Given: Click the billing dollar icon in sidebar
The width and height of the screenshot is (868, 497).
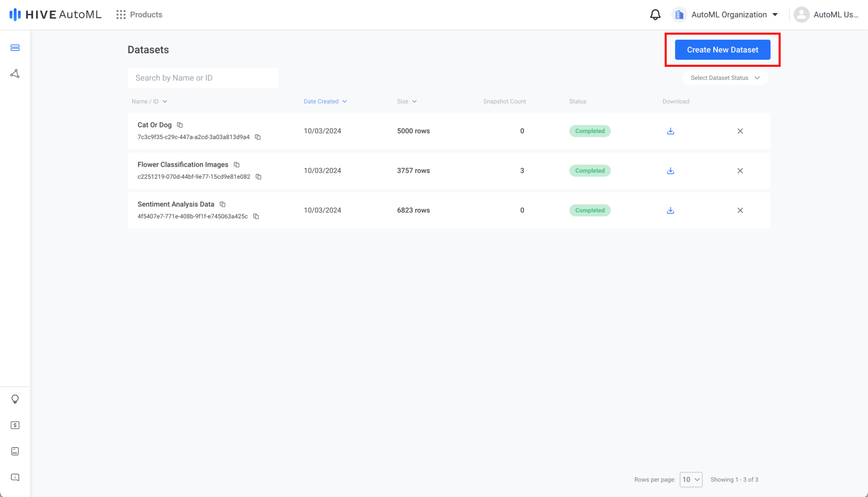Looking at the screenshot, I should pos(15,425).
